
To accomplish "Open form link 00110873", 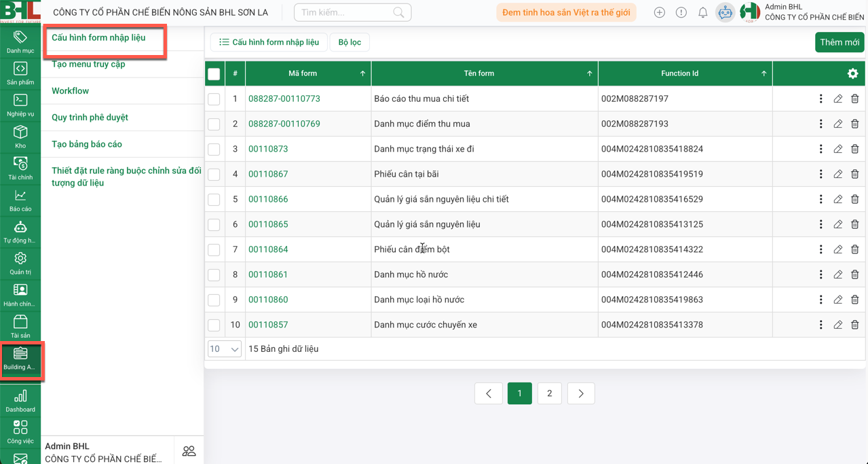I will (268, 149).
